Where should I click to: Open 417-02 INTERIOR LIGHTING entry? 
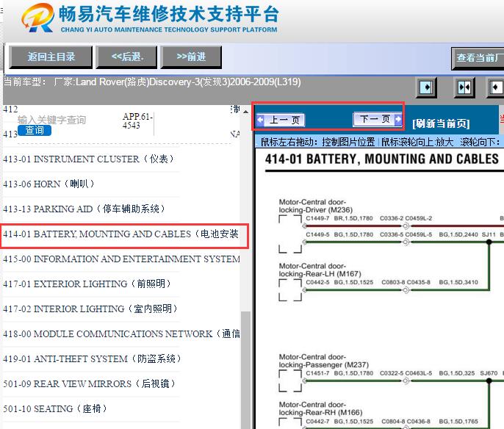pos(90,309)
